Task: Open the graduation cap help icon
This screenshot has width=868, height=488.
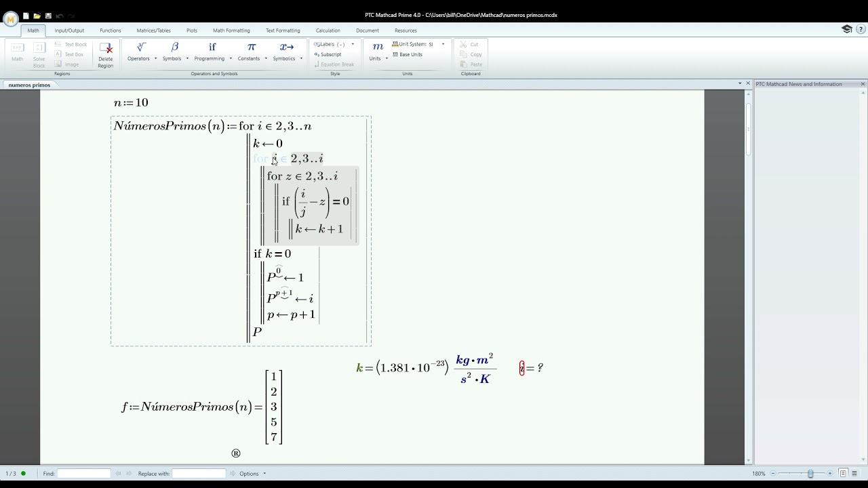Action: [x=847, y=29]
